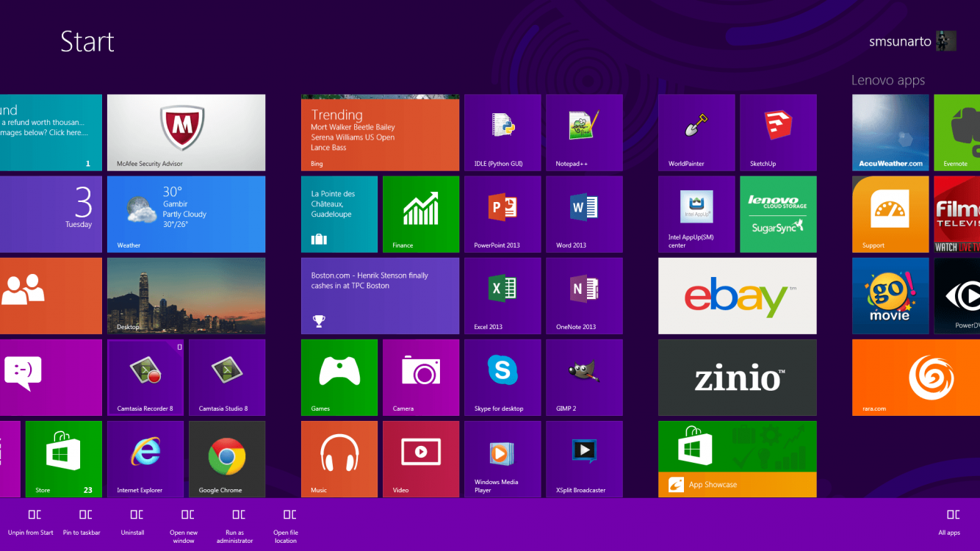Open the smsunarto user account menu
This screenshot has height=551, width=980.
(912, 41)
